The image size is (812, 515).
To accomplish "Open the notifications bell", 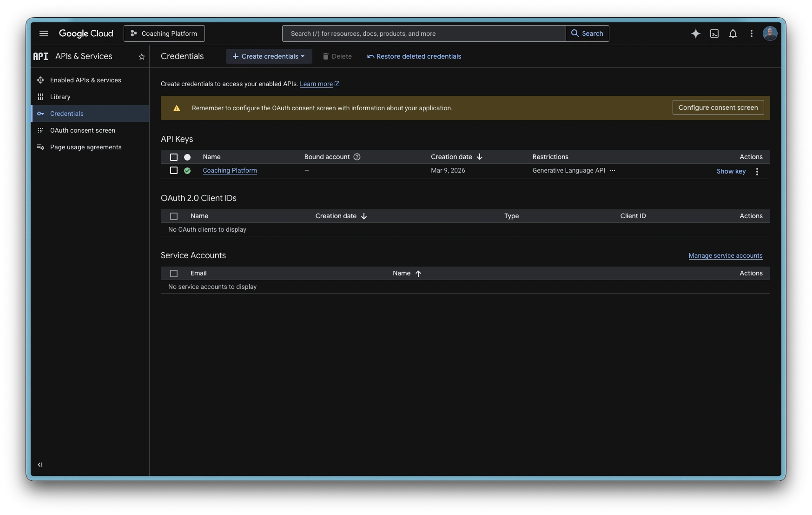I will 733,33.
